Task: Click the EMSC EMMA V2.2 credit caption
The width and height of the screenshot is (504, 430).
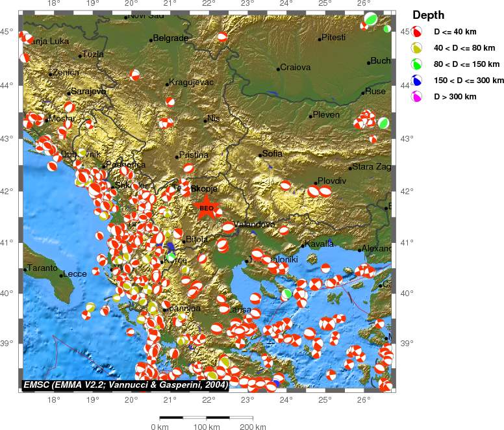Action: (x=126, y=385)
